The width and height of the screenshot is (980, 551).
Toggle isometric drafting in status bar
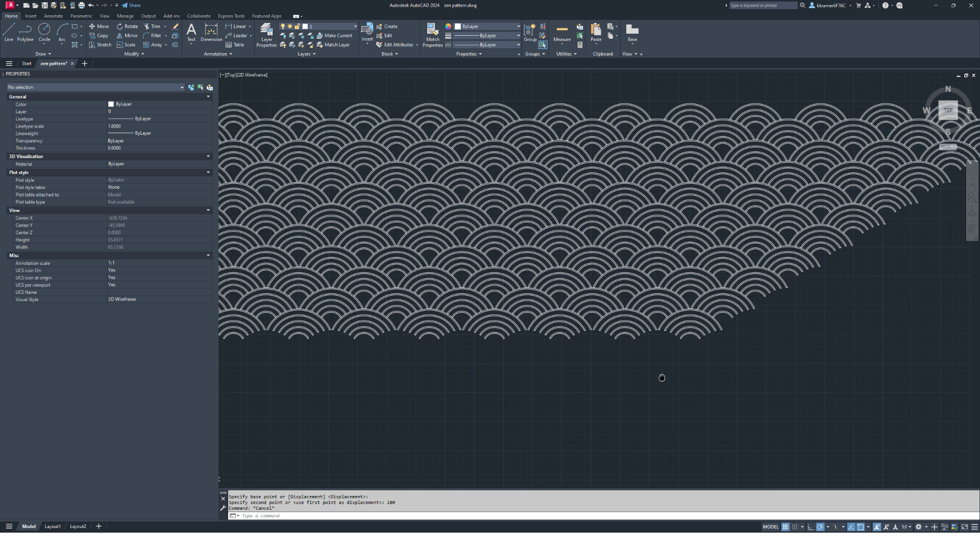click(836, 527)
